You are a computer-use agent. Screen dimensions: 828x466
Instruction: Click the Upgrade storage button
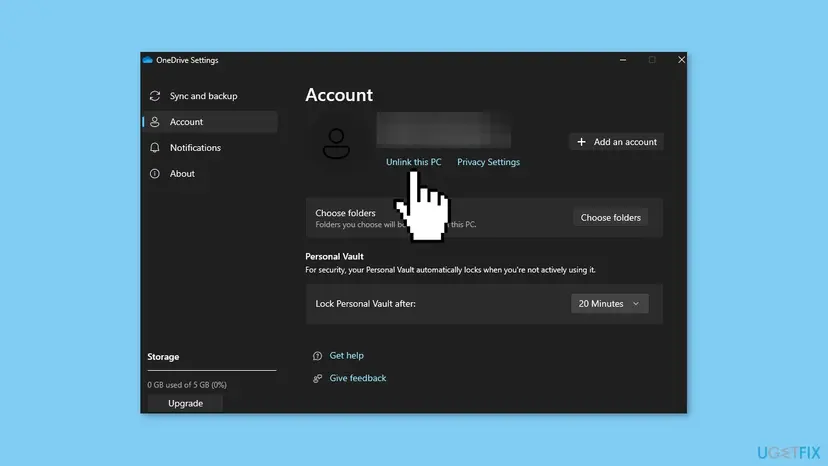[x=185, y=404]
